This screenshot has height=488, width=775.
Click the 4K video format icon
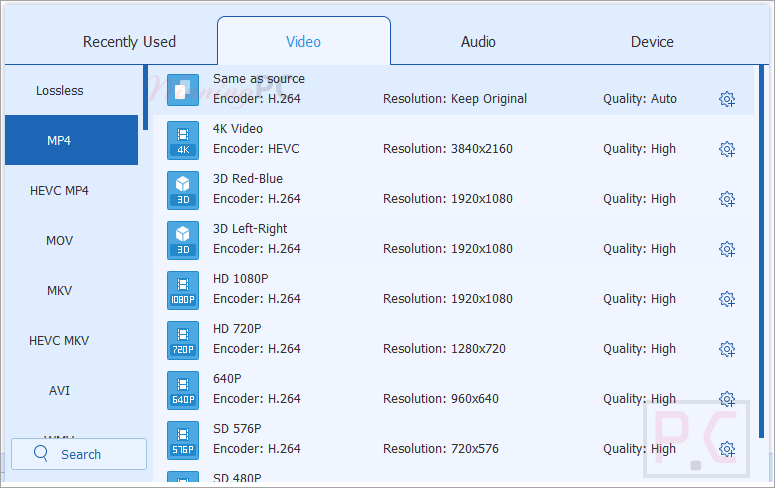(183, 140)
